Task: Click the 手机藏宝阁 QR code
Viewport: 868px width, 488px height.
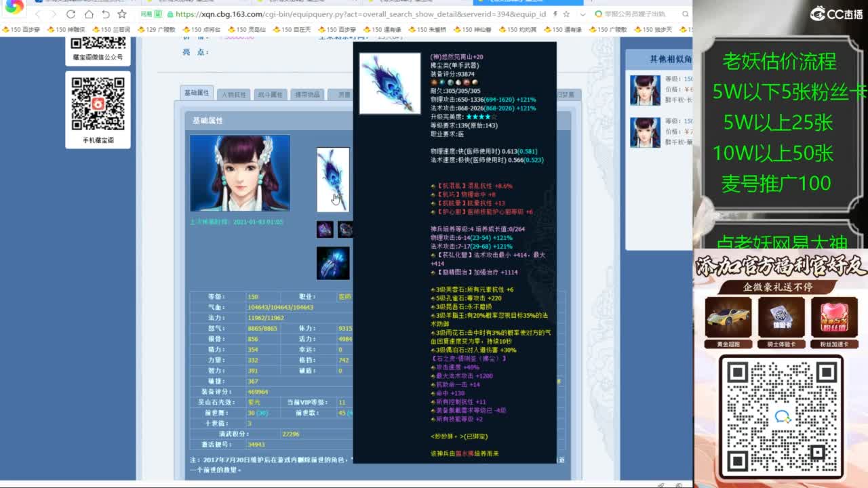Action: 98,104
